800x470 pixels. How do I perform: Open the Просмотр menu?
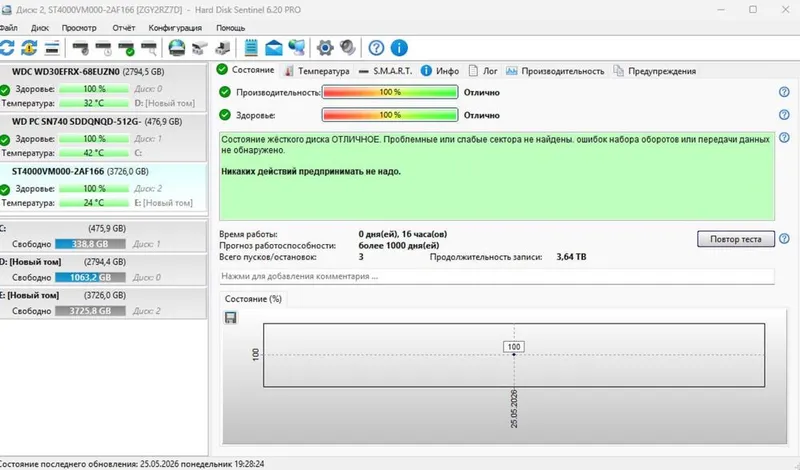pyautogui.click(x=79, y=28)
